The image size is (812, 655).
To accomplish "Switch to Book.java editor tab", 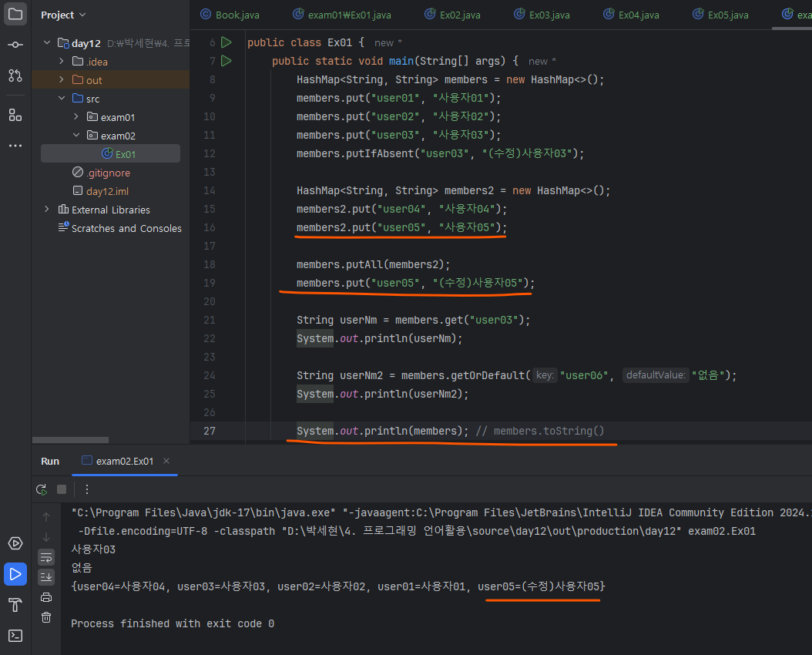I will tap(230, 15).
